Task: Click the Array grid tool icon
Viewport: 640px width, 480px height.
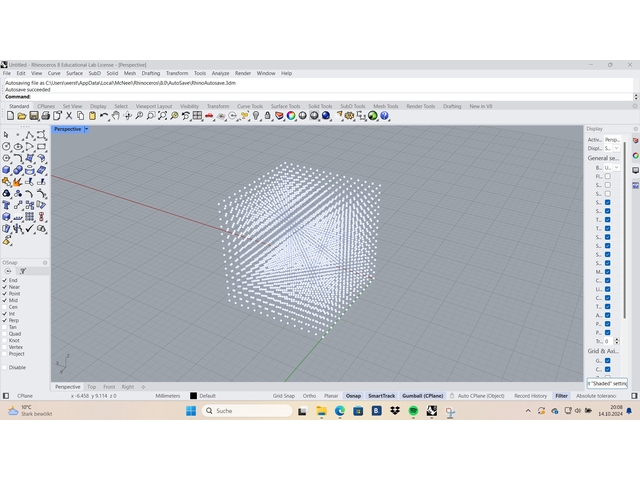Action: pos(29,217)
